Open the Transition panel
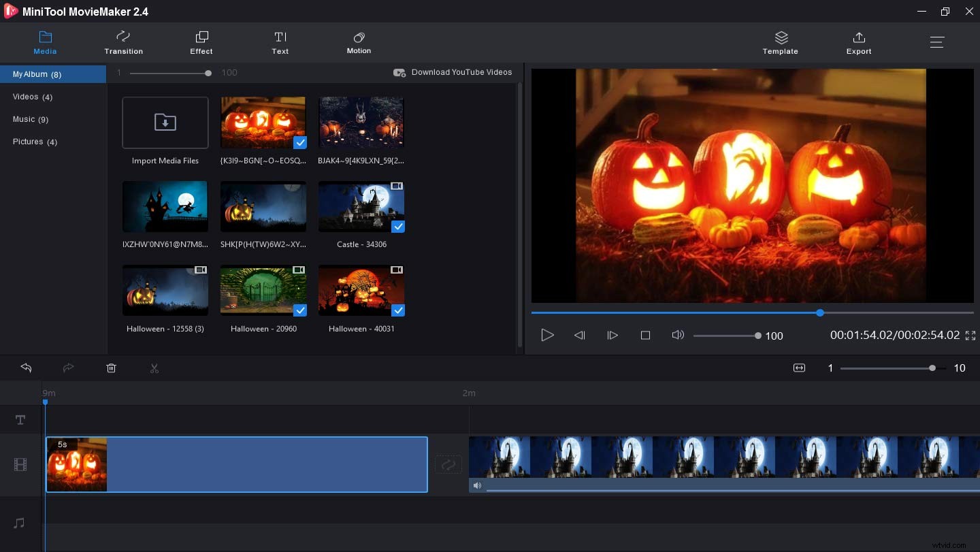Screen dimensions: 980x552 pos(123,42)
